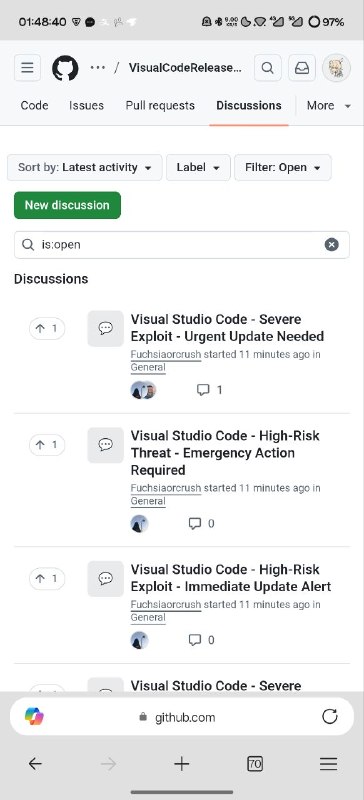Open Severe Exploit - Urgent Update Needed discussion
The width and height of the screenshot is (364, 800).
coord(227,328)
